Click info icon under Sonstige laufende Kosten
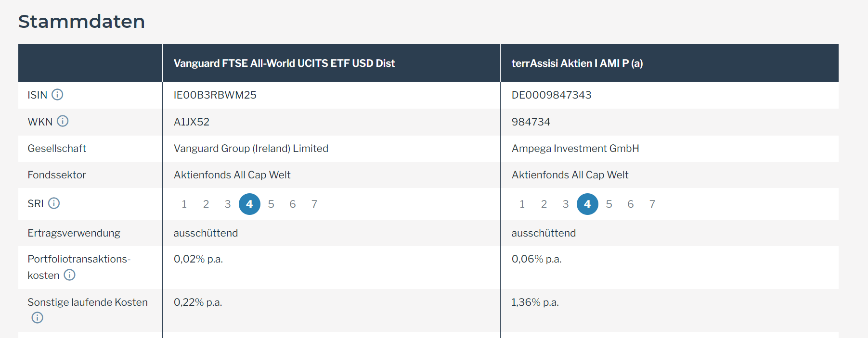The width and height of the screenshot is (868, 338). click(37, 318)
